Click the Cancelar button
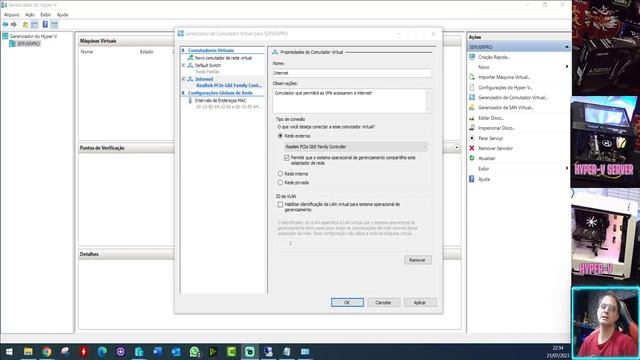This screenshot has width=640, height=360. click(x=383, y=302)
